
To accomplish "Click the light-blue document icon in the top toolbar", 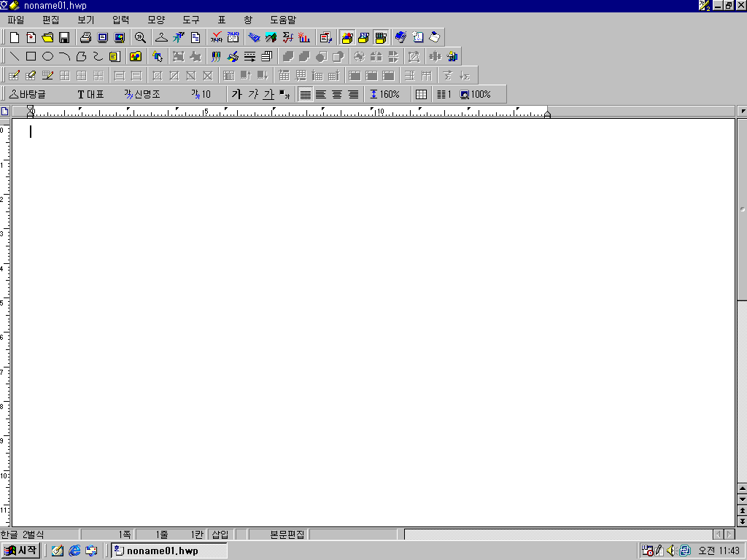I will click(x=418, y=38).
